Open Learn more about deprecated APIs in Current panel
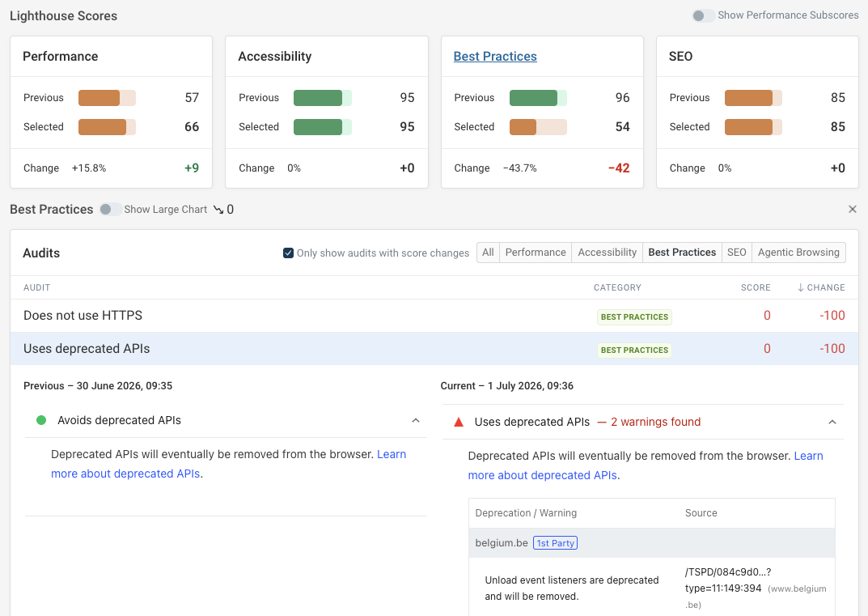The width and height of the screenshot is (868, 616). click(646, 466)
